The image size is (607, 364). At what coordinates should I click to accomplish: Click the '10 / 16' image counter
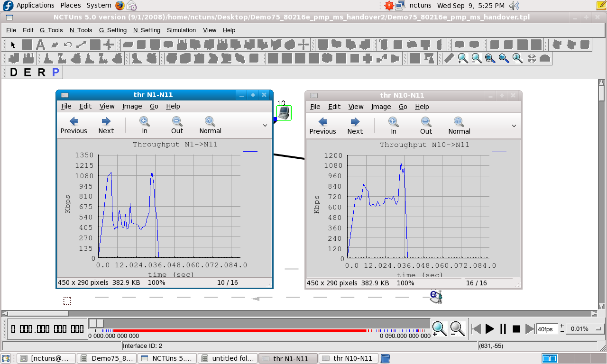(x=227, y=282)
